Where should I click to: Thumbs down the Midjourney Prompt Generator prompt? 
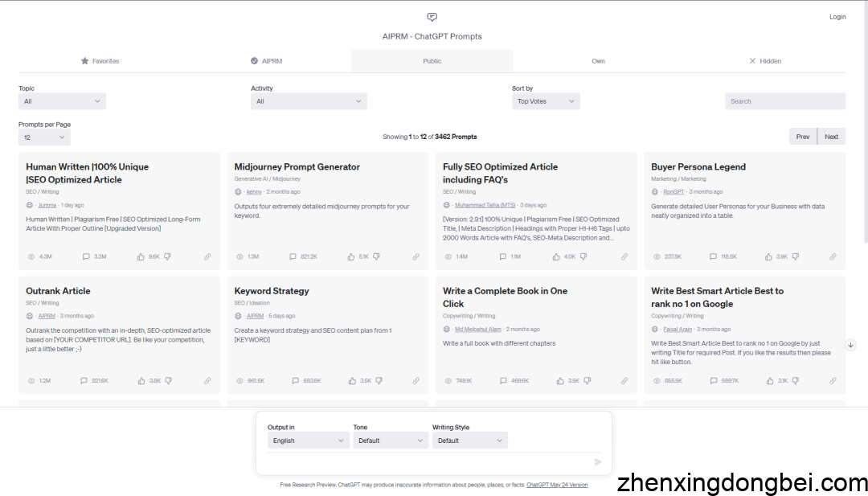pyautogui.click(x=376, y=257)
